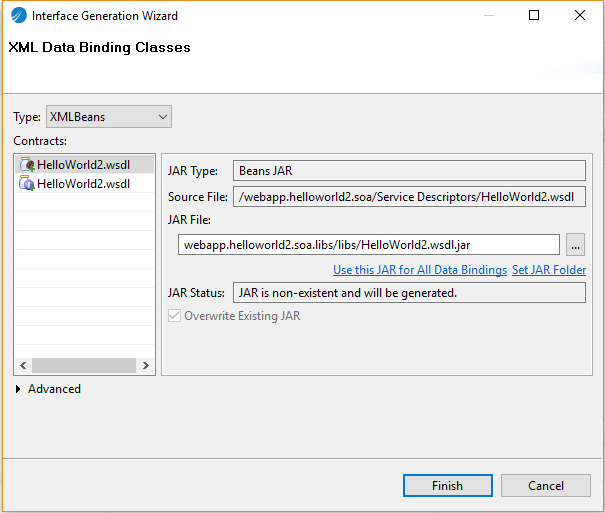605x513 pixels.
Task: Toggle the Overwrite Existing JAR checkbox
Action: (175, 316)
